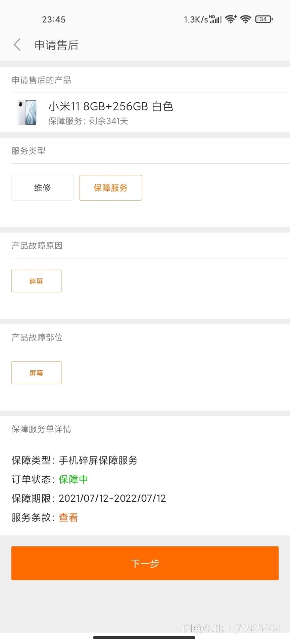The image size is (290, 644).
Task: Select the 保障服务 service type
Action: tap(111, 188)
